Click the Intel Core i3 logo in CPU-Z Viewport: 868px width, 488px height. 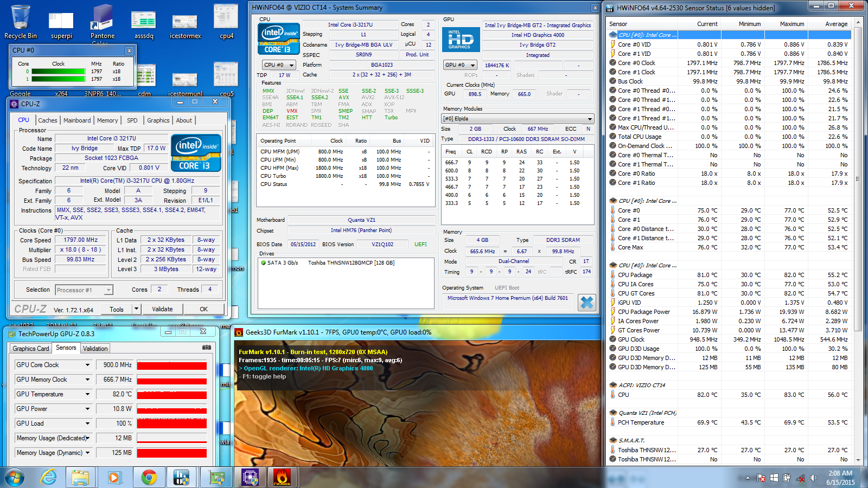point(196,152)
